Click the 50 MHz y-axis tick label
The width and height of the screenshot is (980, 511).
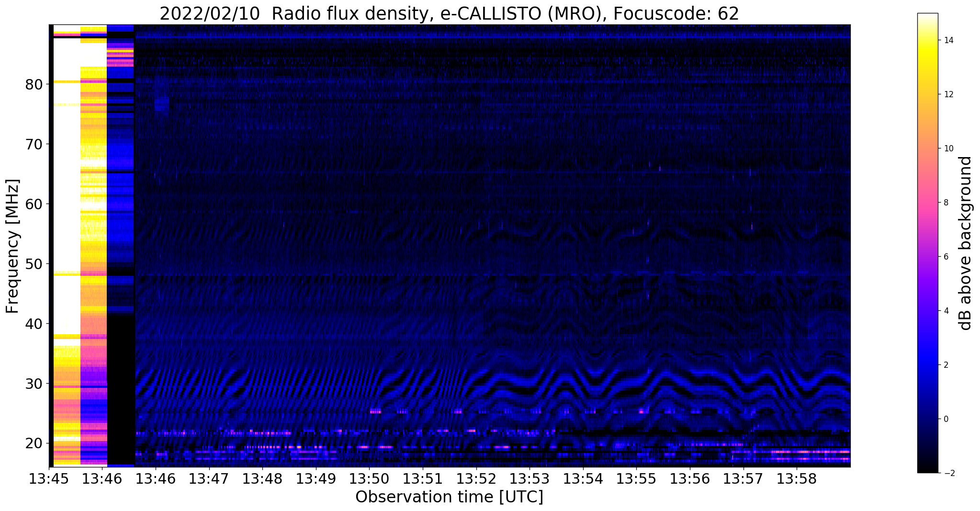click(x=34, y=264)
